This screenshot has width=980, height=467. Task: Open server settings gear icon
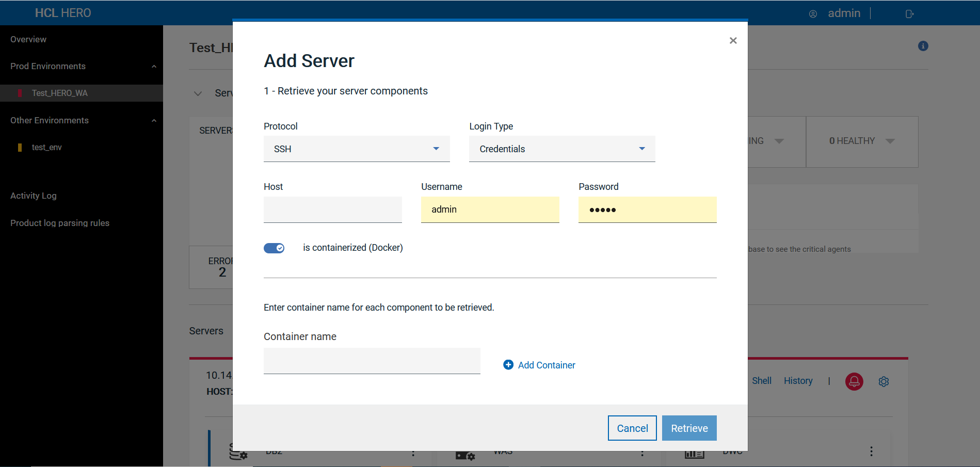point(883,381)
